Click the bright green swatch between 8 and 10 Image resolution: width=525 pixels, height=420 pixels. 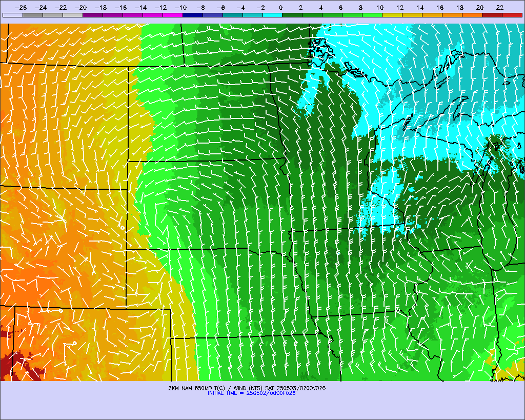372,15
